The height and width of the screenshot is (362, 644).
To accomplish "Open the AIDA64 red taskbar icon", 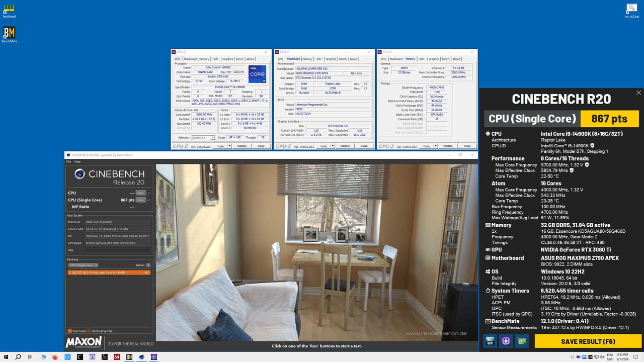I will [x=117, y=357].
